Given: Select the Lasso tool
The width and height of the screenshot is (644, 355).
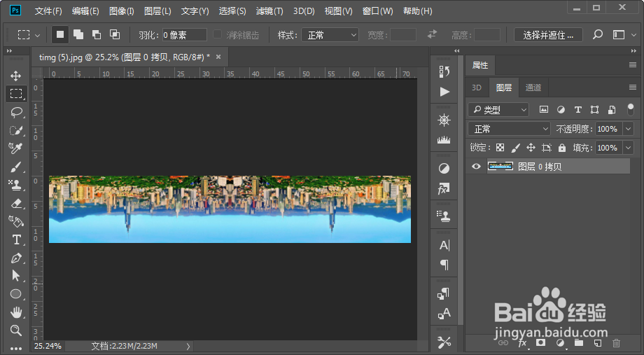Looking at the screenshot, I should (x=16, y=112).
